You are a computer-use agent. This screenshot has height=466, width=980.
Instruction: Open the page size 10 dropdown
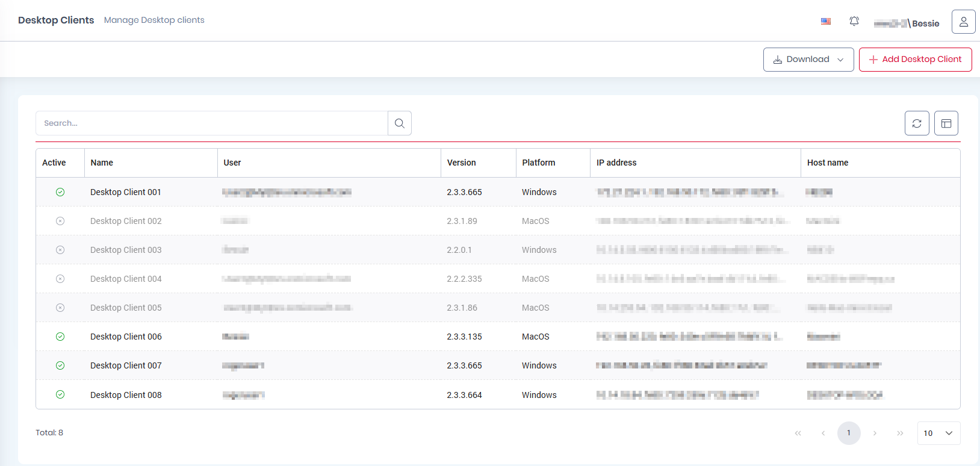(938, 433)
